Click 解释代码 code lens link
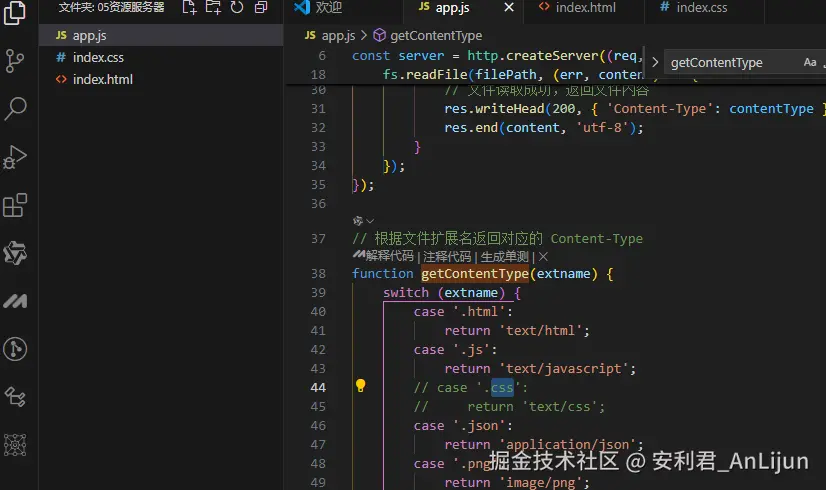 click(x=390, y=256)
